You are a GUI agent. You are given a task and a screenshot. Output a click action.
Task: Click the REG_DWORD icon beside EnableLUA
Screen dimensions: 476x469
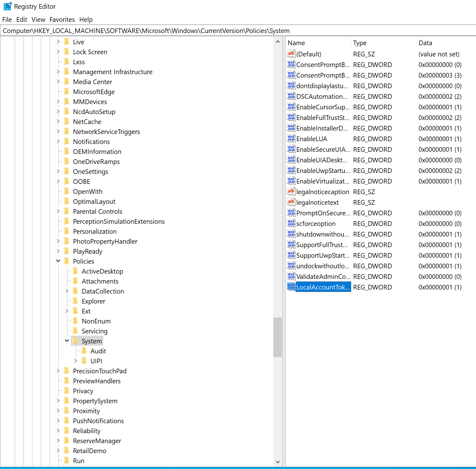coord(291,138)
